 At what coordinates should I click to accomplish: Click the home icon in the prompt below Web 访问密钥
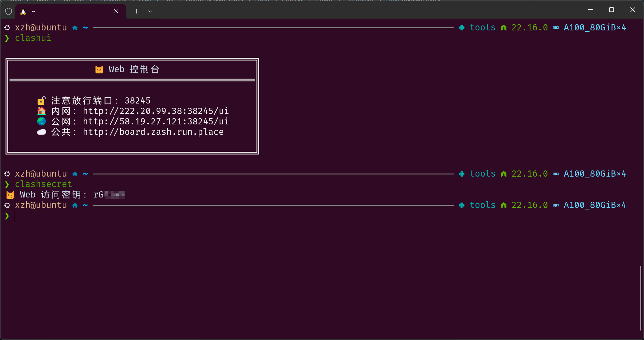pyautogui.click(x=75, y=205)
